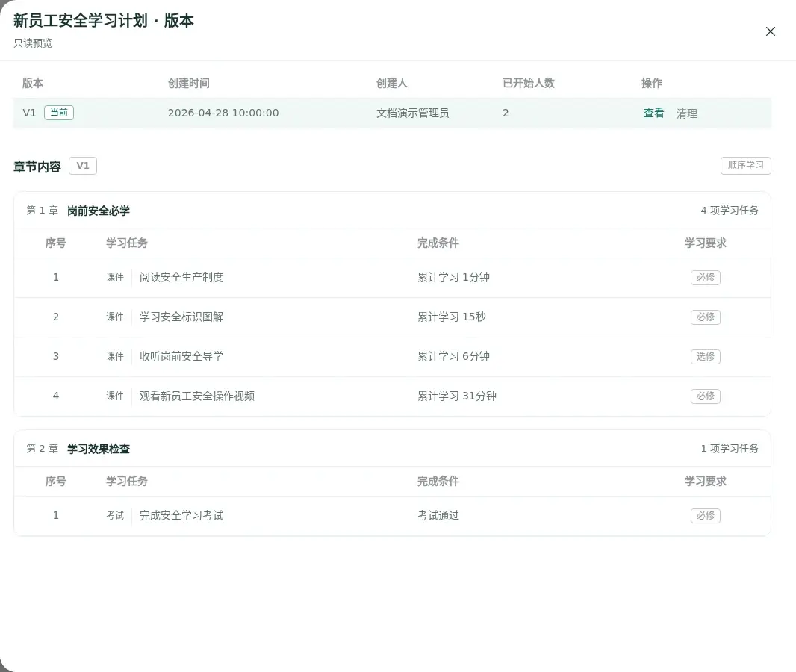Click the 必修 tag for 阅读安全生产制度
This screenshot has height=672, width=796.
pyautogui.click(x=705, y=278)
